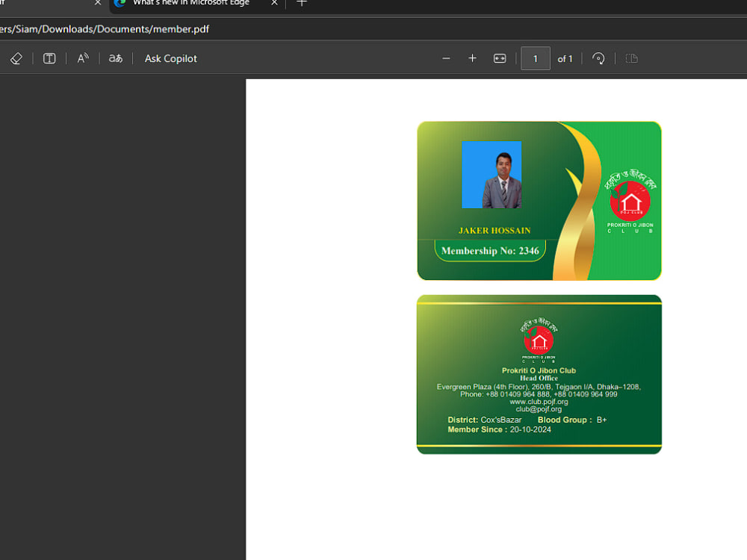Screen dimensions: 747x560
Task: Open a new browser tab
Action: [302, 3]
